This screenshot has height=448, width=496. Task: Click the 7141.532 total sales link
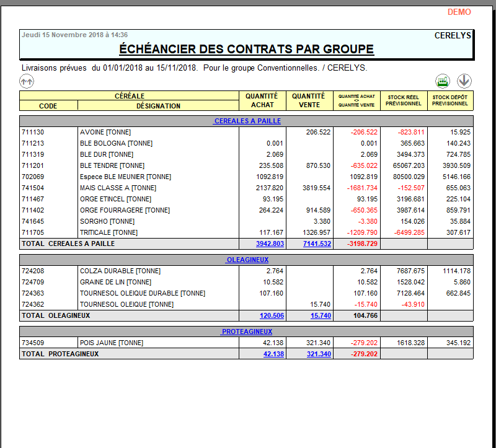[x=317, y=244]
